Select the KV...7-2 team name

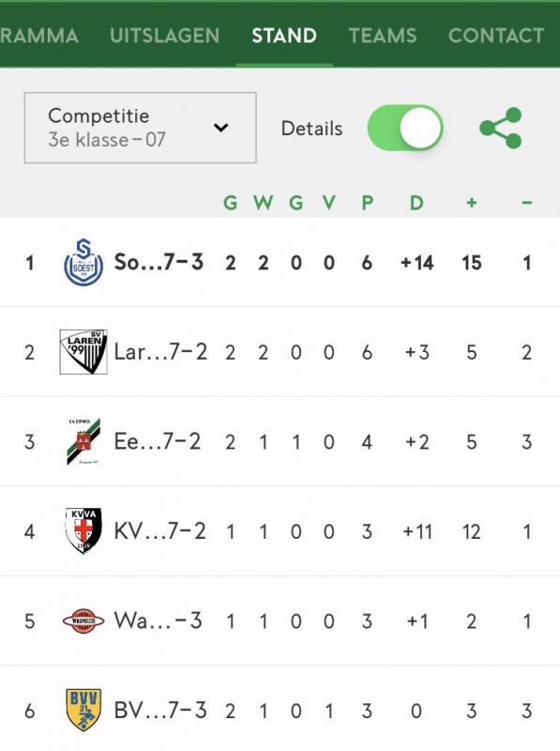pos(159,531)
